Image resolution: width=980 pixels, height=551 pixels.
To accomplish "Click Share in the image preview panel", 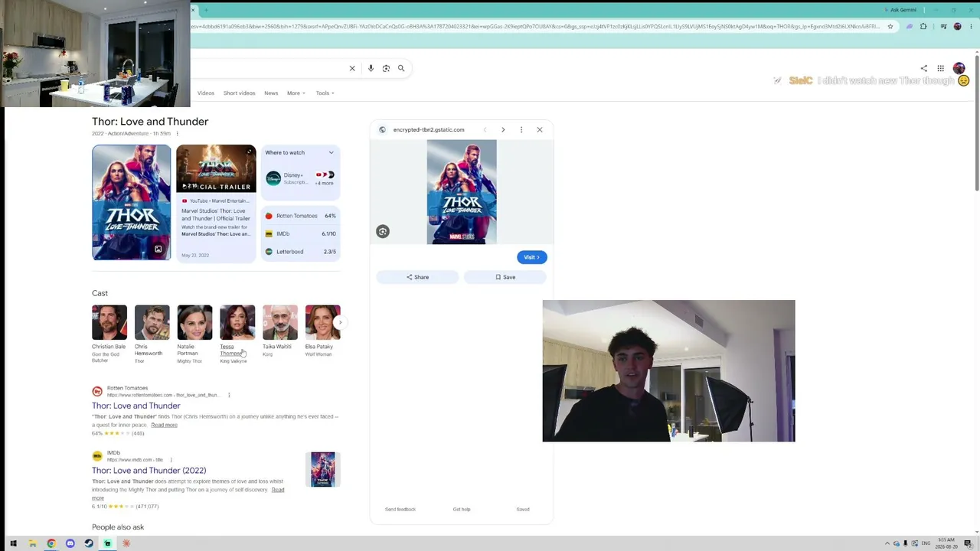I will (417, 277).
